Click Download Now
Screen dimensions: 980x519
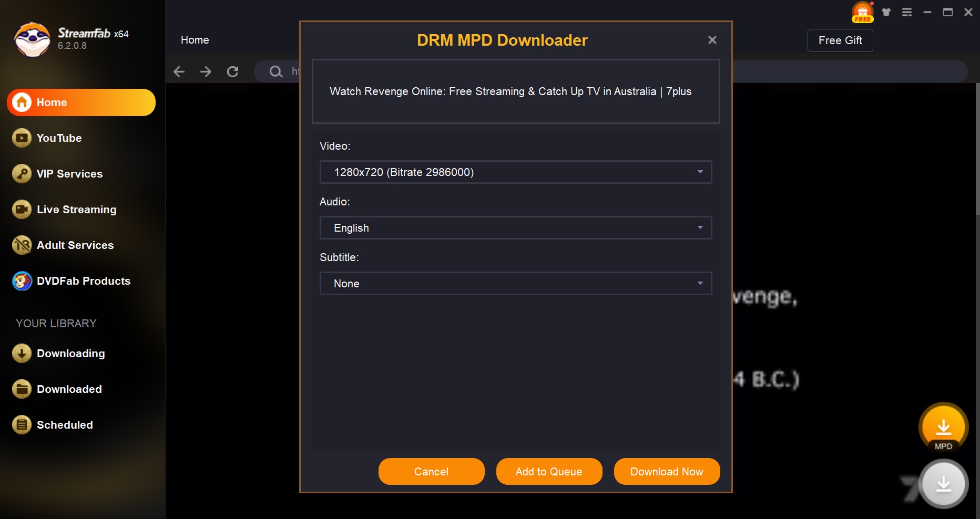pos(667,472)
